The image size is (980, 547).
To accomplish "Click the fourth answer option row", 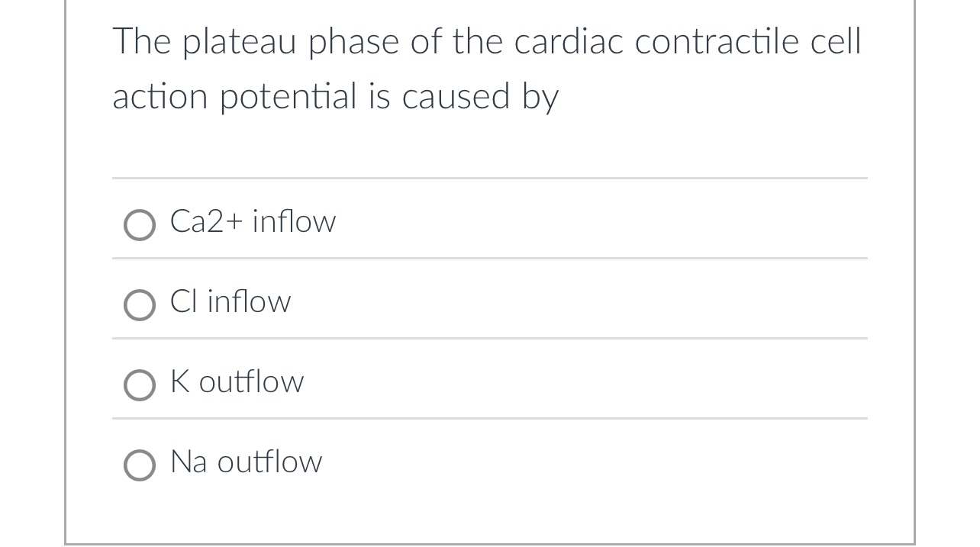I will coord(488,462).
